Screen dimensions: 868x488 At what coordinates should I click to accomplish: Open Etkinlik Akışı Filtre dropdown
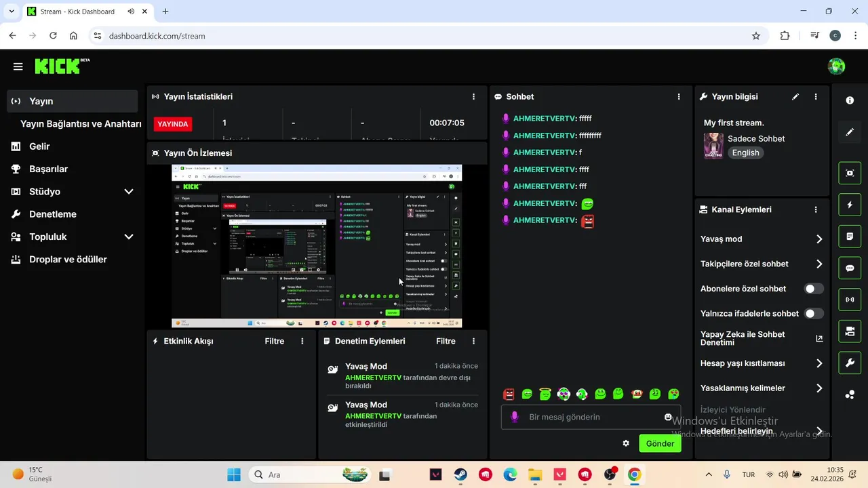click(x=275, y=341)
